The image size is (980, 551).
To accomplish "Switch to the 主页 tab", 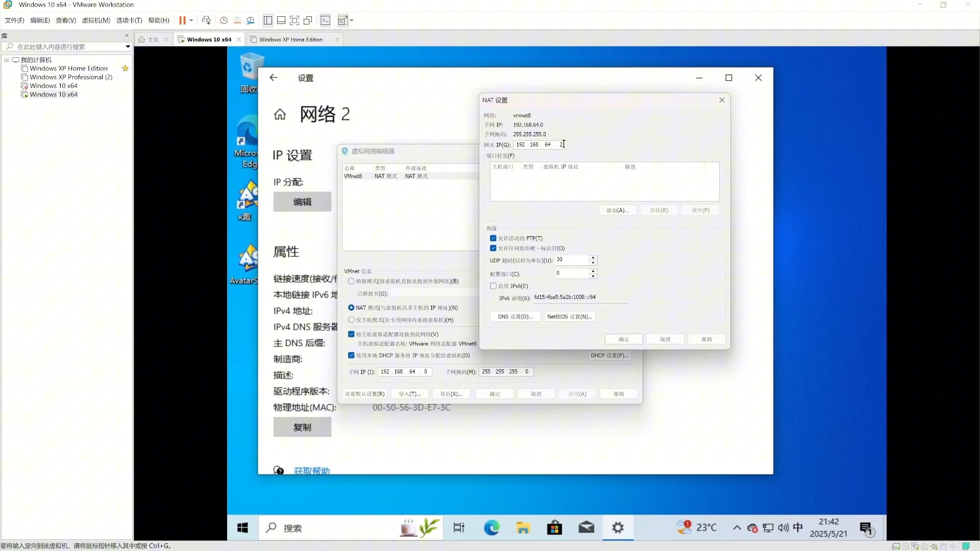I will coord(153,39).
